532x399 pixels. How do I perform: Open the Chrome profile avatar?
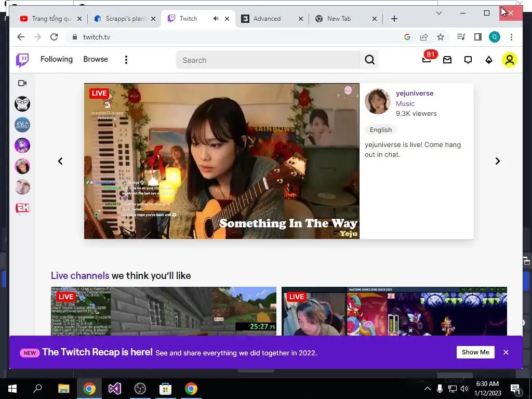coord(495,37)
